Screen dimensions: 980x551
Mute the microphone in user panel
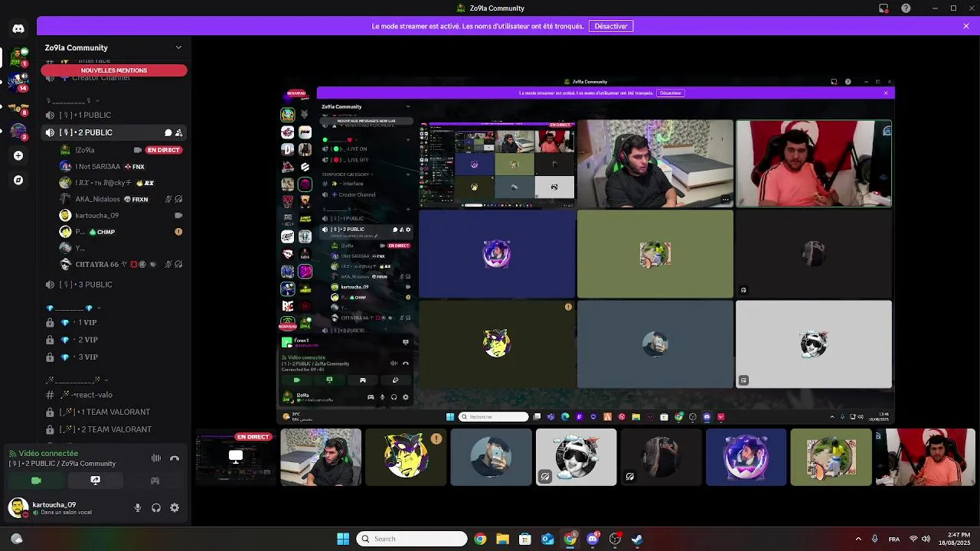138,507
